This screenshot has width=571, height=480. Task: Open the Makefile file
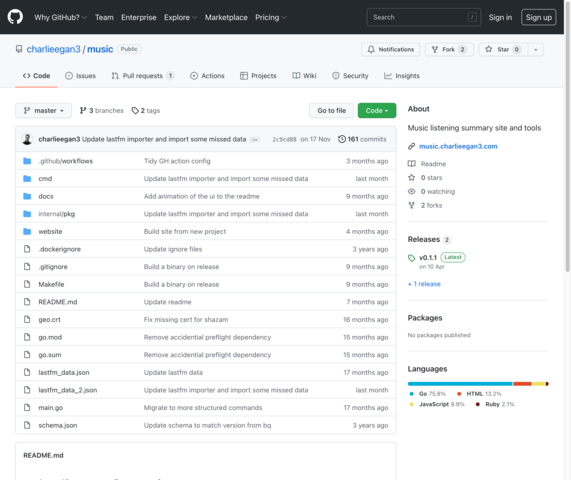click(51, 284)
